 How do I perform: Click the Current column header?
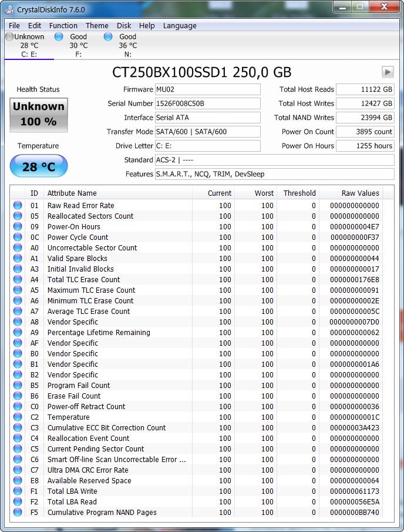point(213,193)
